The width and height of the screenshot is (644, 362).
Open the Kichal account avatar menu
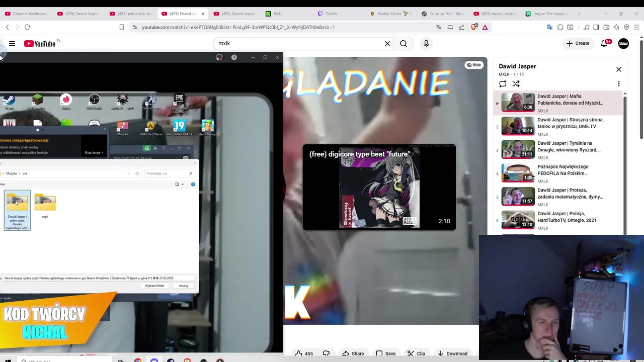coord(623,44)
